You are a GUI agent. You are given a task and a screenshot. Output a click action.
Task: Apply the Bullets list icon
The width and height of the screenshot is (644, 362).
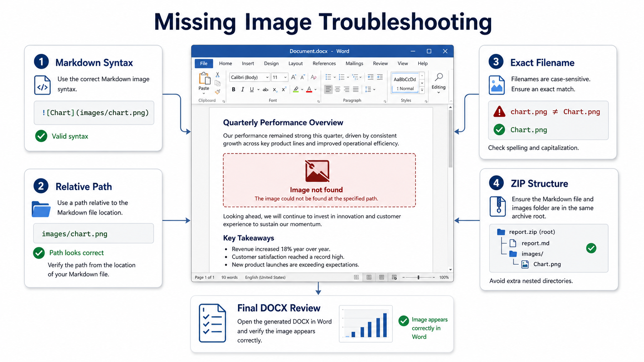[328, 77]
